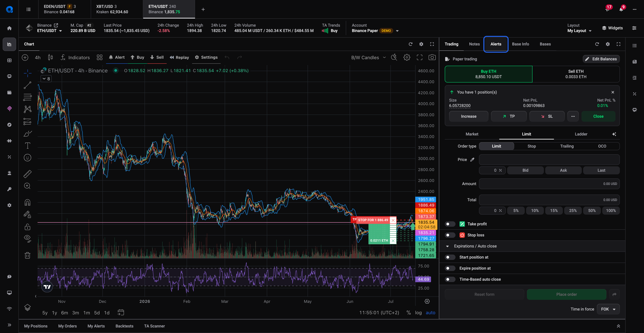Add a symbol with plus circle icon
The height and width of the screenshot is (333, 644).
click(x=25, y=58)
